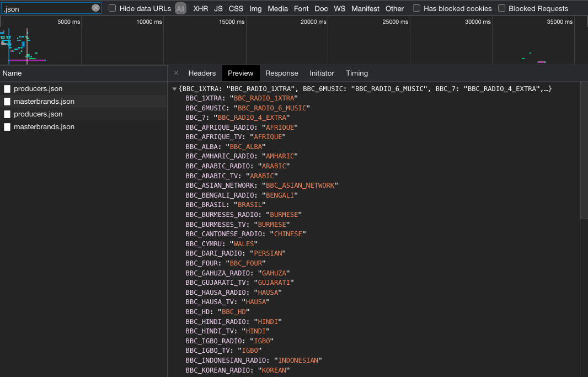Click the BBC_ASIAN_NETWORK row
The width and height of the screenshot is (588, 377).
coord(262,185)
